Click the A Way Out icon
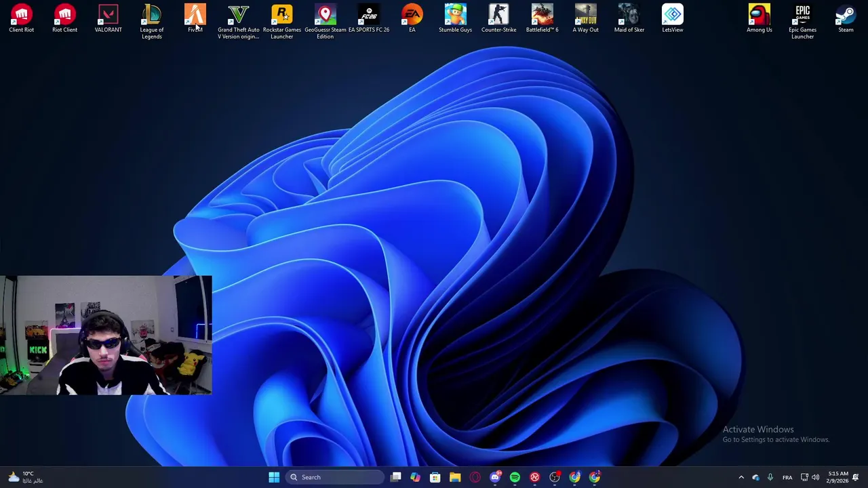This screenshot has height=488, width=868. pyautogui.click(x=586, y=18)
